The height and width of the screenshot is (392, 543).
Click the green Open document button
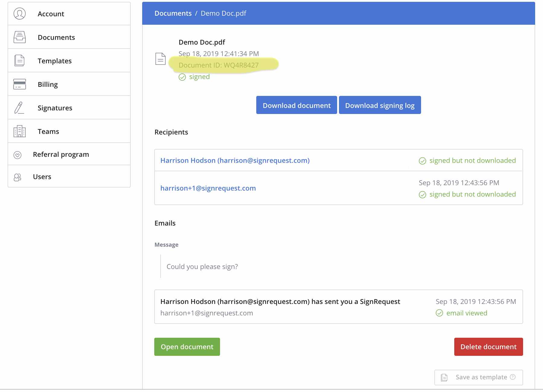(x=187, y=347)
